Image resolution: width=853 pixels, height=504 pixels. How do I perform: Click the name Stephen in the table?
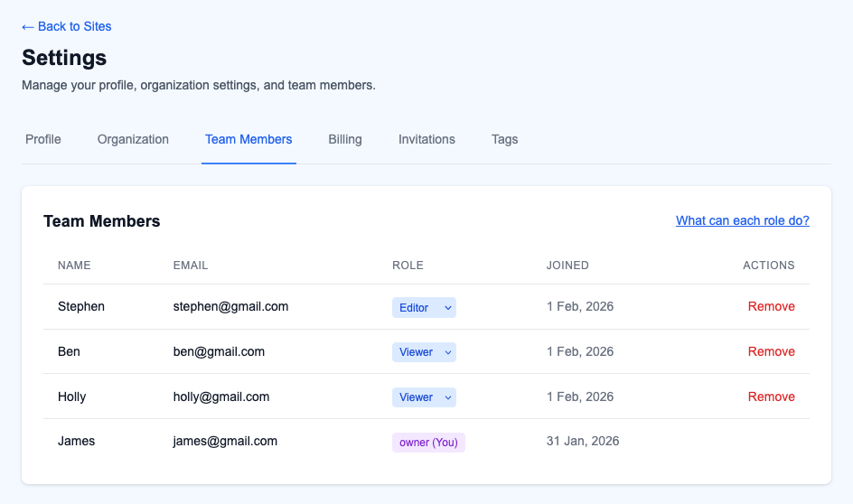pos(81,306)
